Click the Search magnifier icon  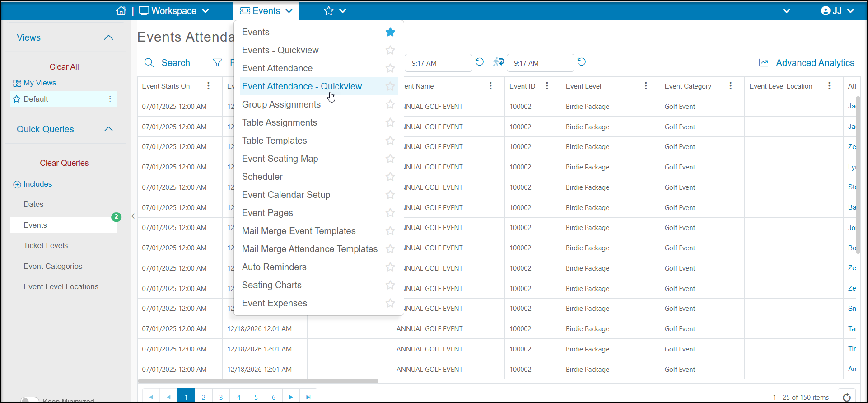(149, 63)
